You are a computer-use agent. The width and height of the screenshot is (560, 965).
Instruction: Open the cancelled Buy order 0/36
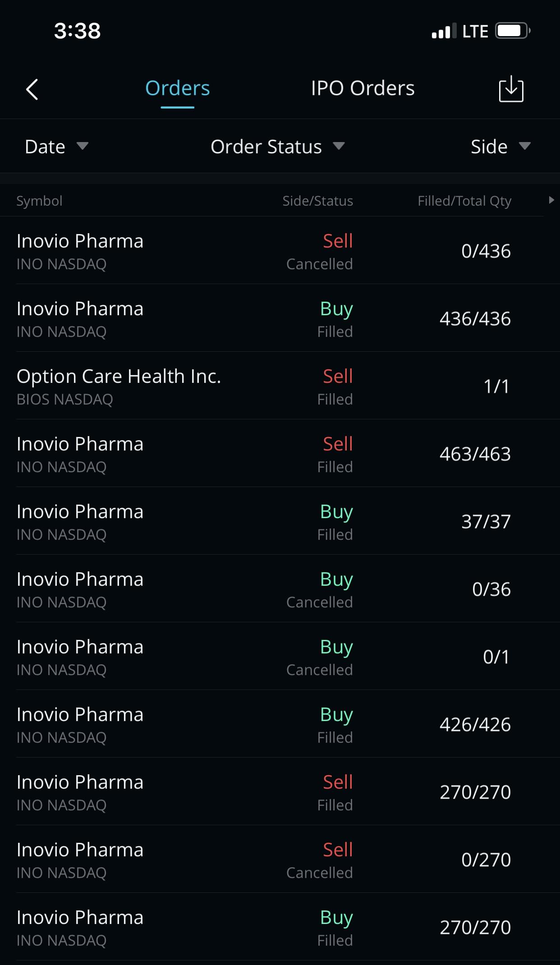point(280,589)
